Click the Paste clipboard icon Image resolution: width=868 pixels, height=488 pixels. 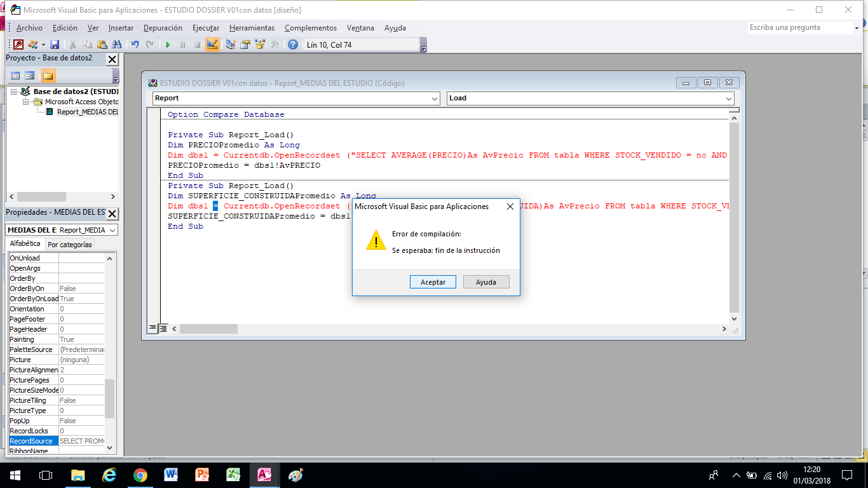pos(102,44)
